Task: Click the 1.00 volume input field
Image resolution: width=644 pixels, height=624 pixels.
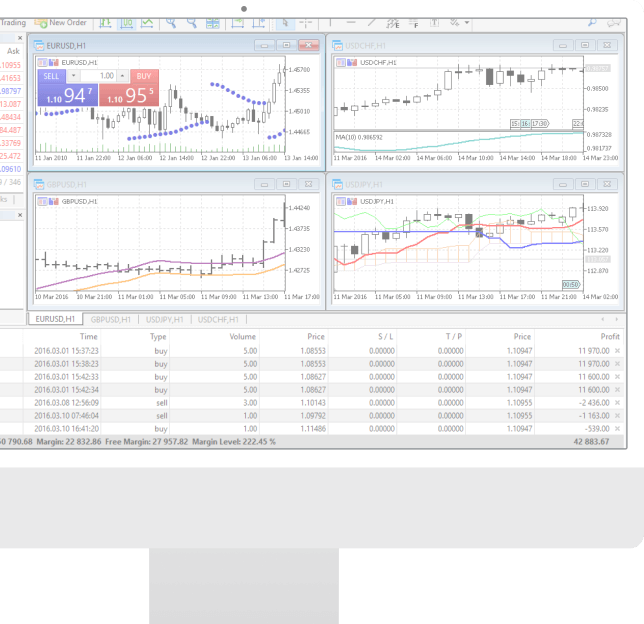Action: (x=98, y=76)
